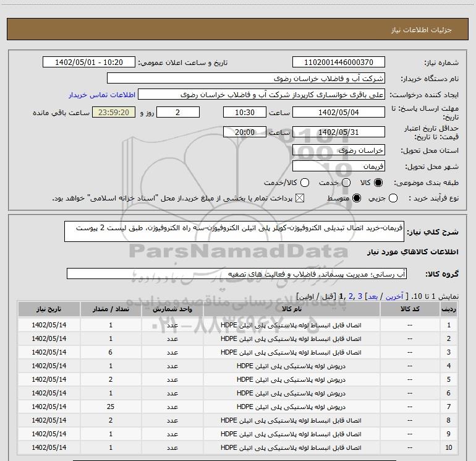Viewport: 476px width, 461px height.
Task: Select the product name in row 9
Action: point(291,434)
